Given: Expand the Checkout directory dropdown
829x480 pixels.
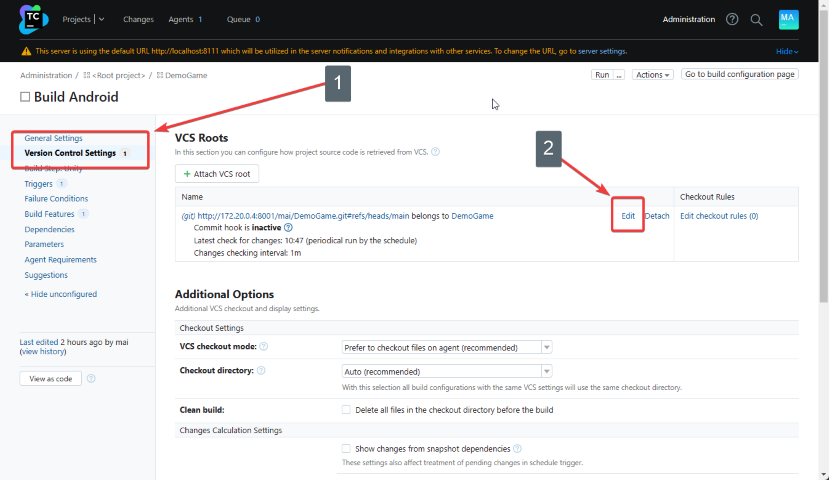Looking at the screenshot, I should (x=447, y=370).
